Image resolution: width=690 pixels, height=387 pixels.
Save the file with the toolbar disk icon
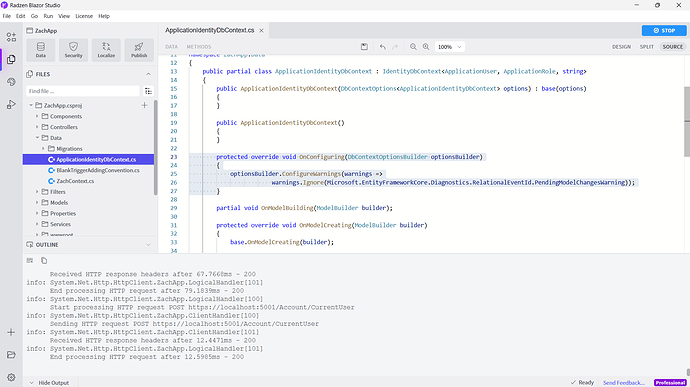pos(364,47)
